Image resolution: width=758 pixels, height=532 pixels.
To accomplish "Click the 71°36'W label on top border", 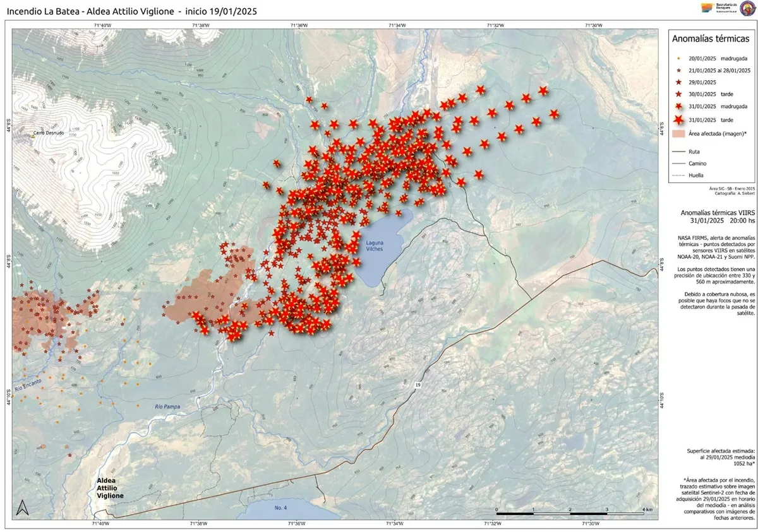I will [x=298, y=25].
